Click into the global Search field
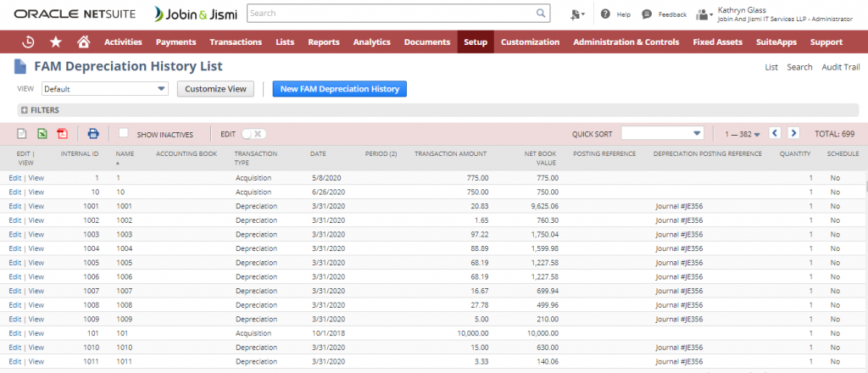The width and height of the screenshot is (868, 373). (390, 14)
